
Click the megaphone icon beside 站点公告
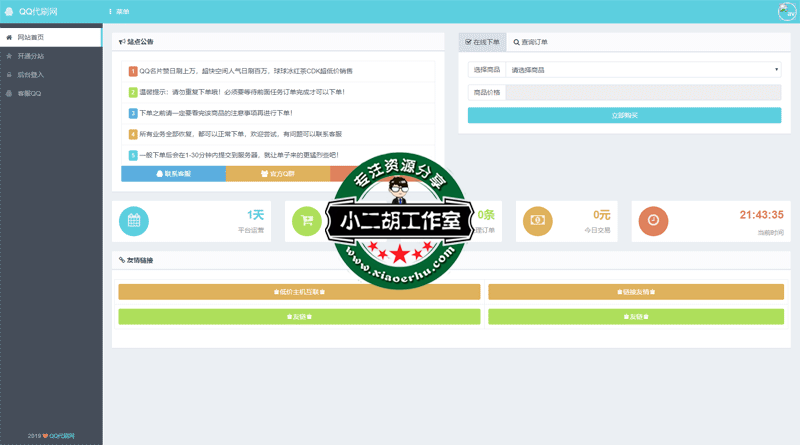[122, 42]
